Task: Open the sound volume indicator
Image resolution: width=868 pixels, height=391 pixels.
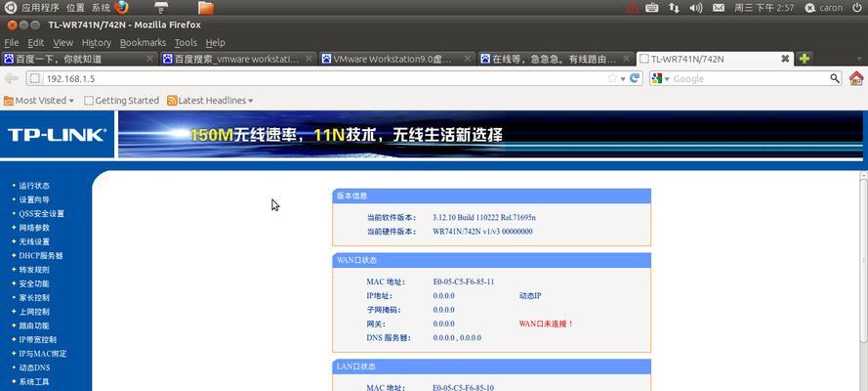Action: tap(696, 8)
